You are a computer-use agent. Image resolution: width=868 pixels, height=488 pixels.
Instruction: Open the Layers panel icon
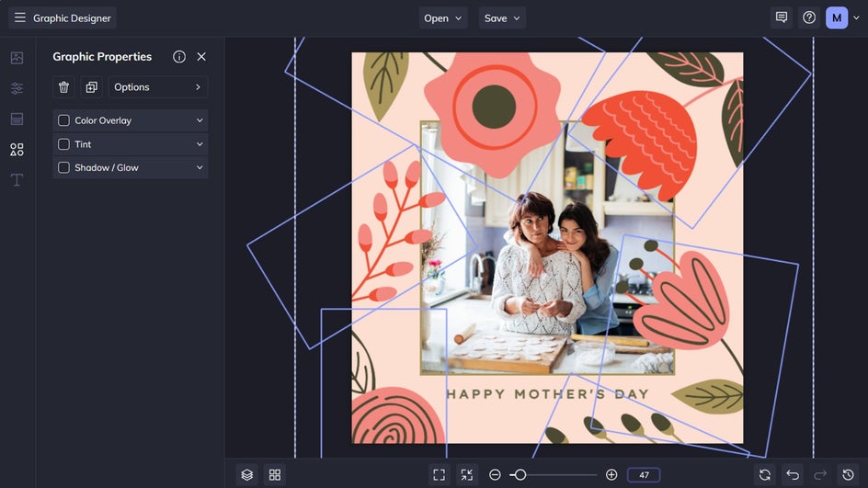pyautogui.click(x=247, y=475)
